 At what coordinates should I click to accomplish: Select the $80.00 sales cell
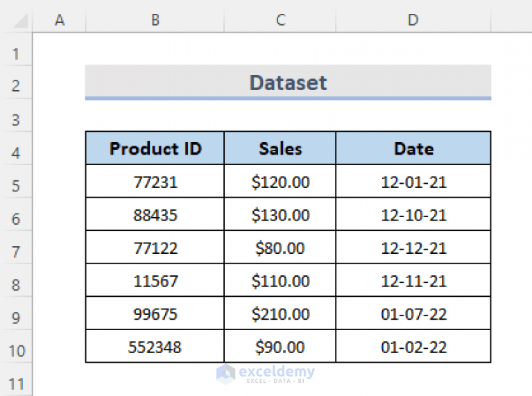click(x=280, y=248)
